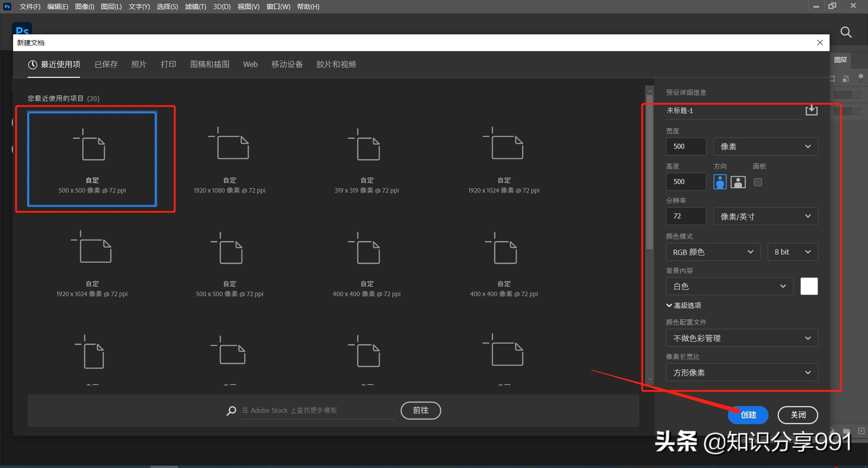Click the 前往 button next to Adobe Stock

(420, 410)
